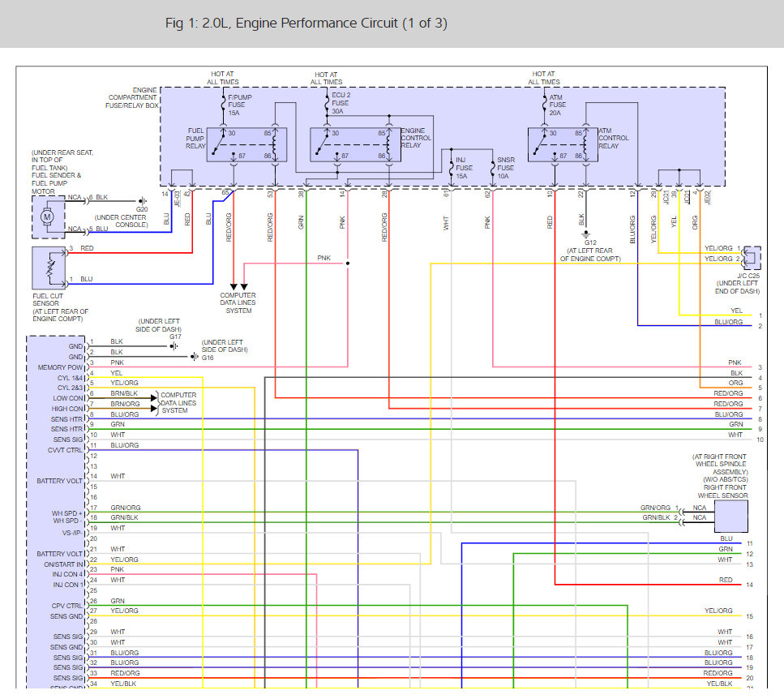Click the 'CYL 1&4' pin label
784x699 pixels.
click(70, 378)
